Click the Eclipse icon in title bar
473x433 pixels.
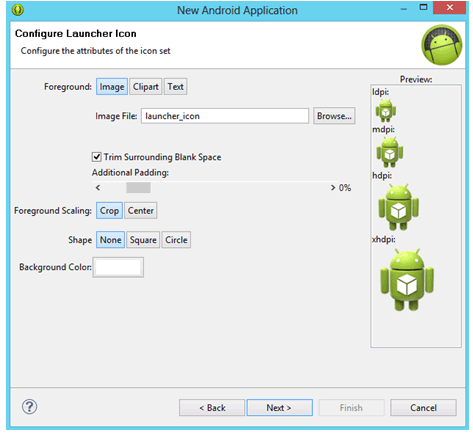click(x=18, y=10)
